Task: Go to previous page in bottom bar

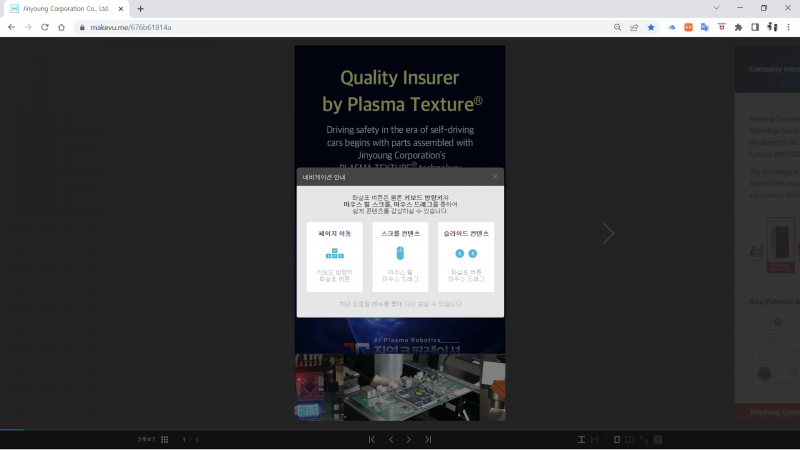Action: (x=391, y=439)
